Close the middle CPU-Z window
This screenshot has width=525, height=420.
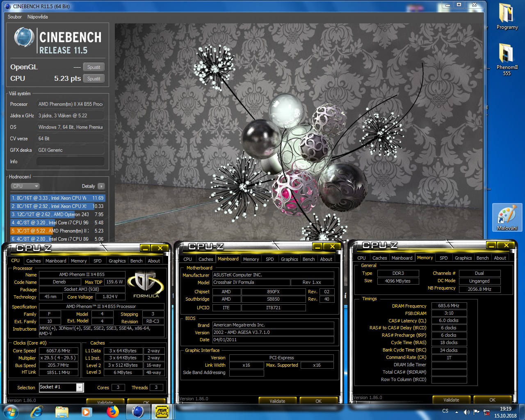333,247
